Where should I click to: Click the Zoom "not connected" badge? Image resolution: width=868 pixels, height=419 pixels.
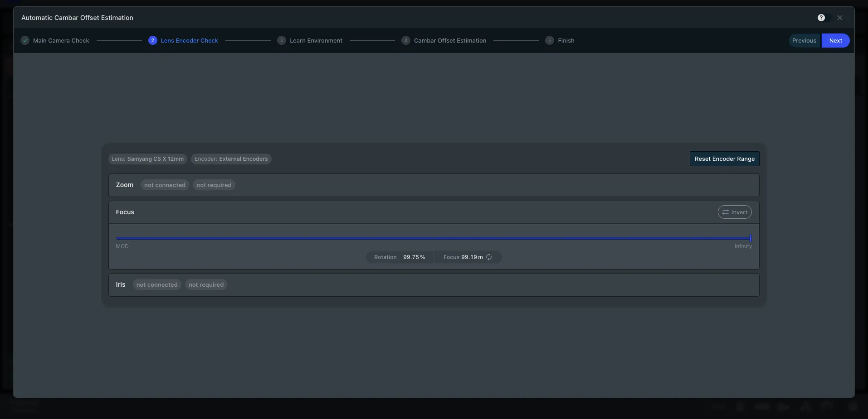[x=165, y=185]
